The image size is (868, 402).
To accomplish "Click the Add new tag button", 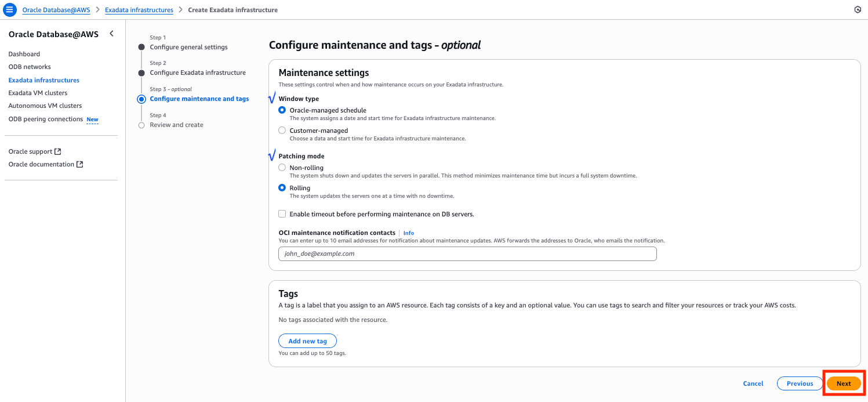I will pos(307,341).
